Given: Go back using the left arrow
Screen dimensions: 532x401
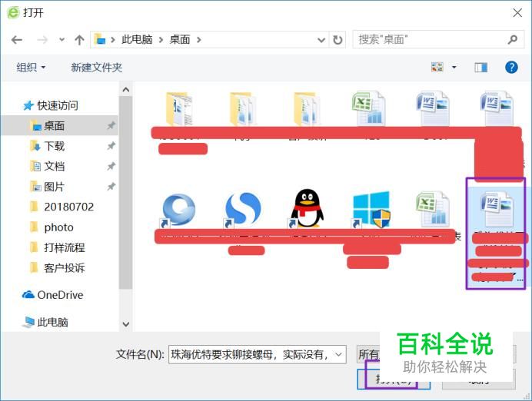Looking at the screenshot, I should 17,40.
